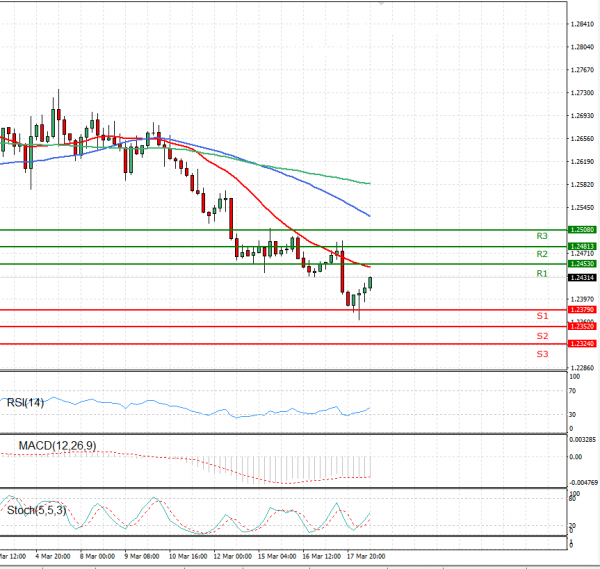Click the 1.26560 price axis value

tap(582, 139)
